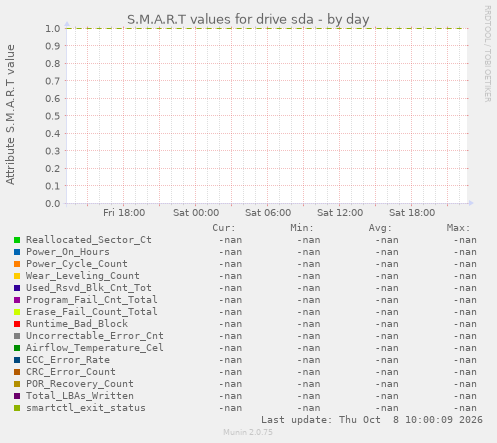Click the Uncorrectable_Error_Cnt gray swatch
This screenshot has width=497, height=443.
coord(17,336)
